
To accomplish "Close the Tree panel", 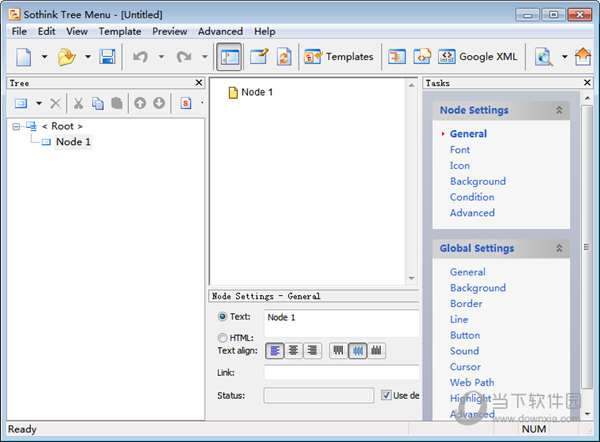I will click(x=199, y=83).
